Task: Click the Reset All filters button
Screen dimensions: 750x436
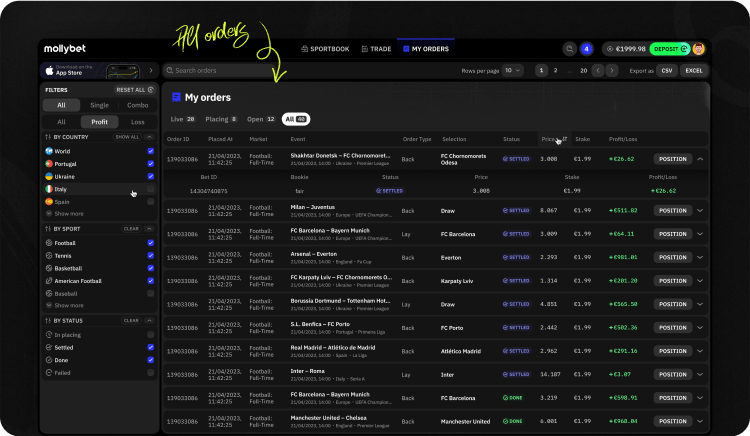Action: pos(135,89)
